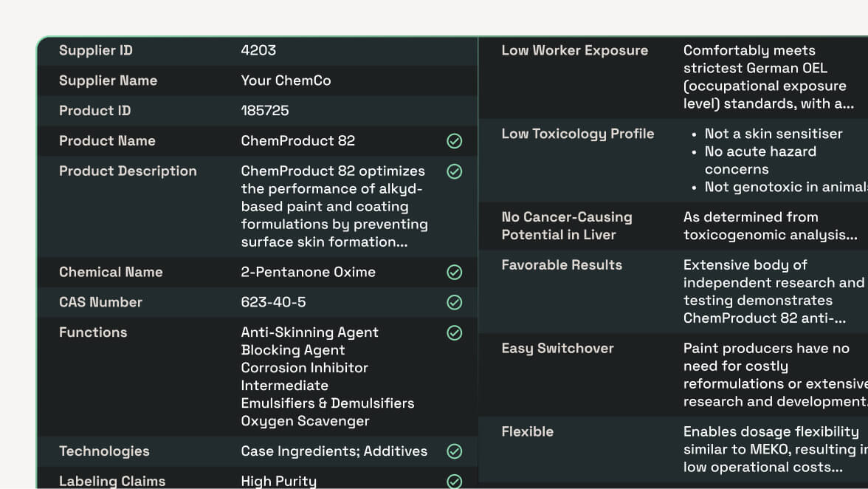The width and height of the screenshot is (868, 489).
Task: Expand the Favorable Results truncated text
Action: [x=764, y=318]
